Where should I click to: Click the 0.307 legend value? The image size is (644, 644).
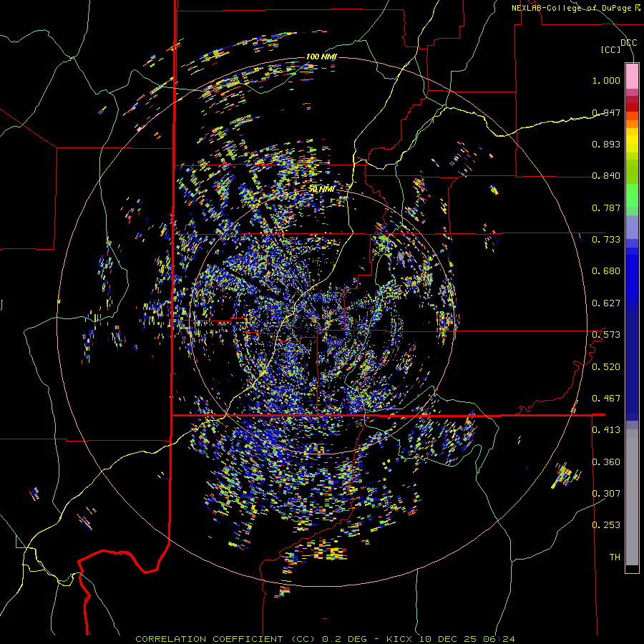[606, 494]
